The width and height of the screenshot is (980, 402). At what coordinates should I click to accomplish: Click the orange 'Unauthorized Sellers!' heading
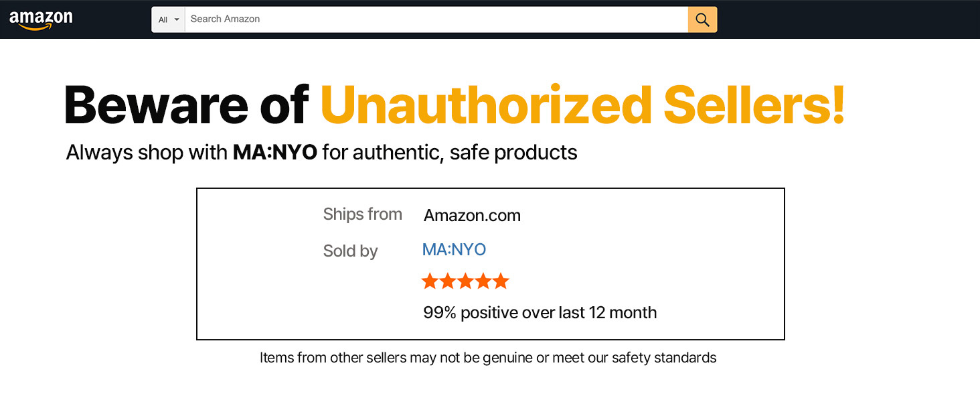pyautogui.click(x=582, y=105)
